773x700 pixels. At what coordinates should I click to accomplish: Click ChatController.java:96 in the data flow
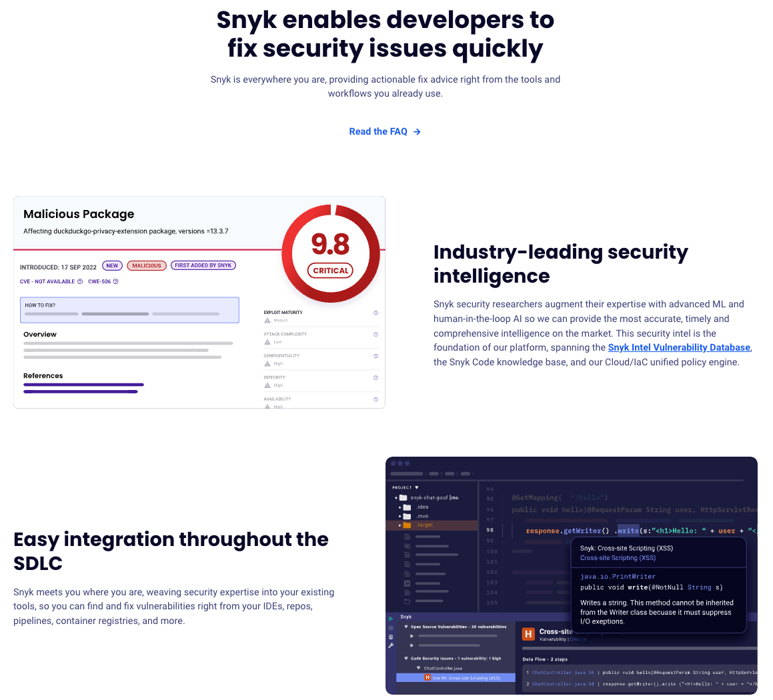tap(562, 673)
